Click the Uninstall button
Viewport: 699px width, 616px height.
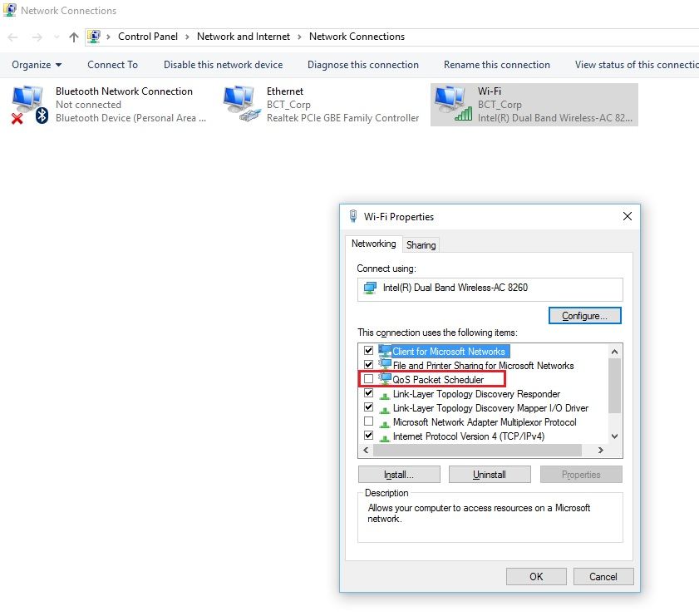tap(490, 475)
